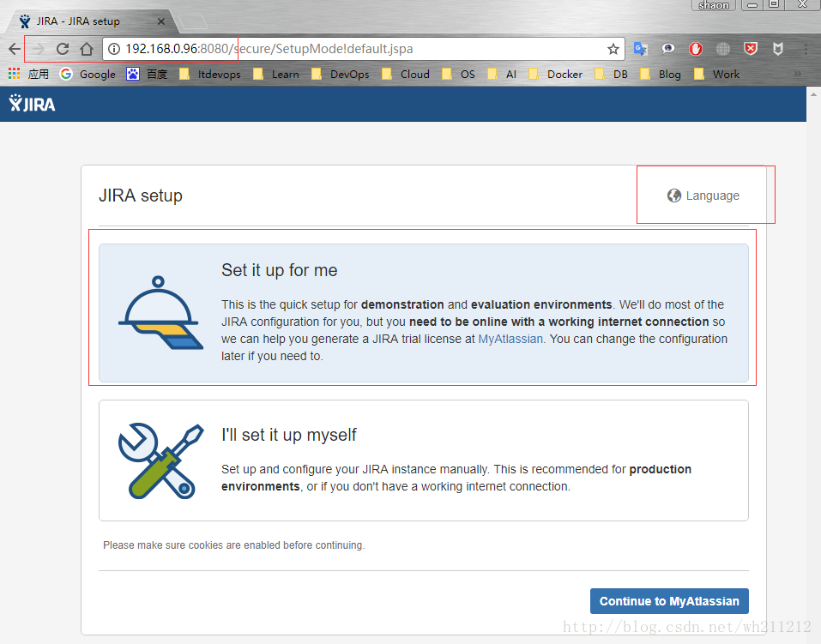View site information icon in address bar
821x644 pixels.
[x=113, y=49]
